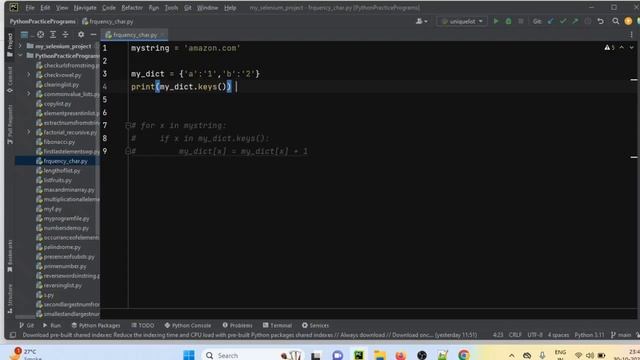
Task: Open the uniquelist run configuration dropdown
Action: [462, 21]
